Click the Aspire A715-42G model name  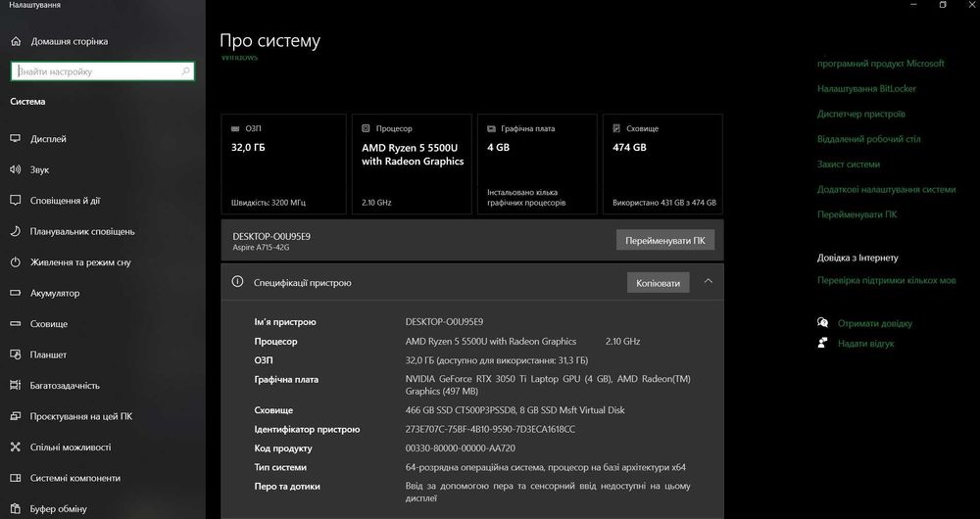[x=261, y=248]
